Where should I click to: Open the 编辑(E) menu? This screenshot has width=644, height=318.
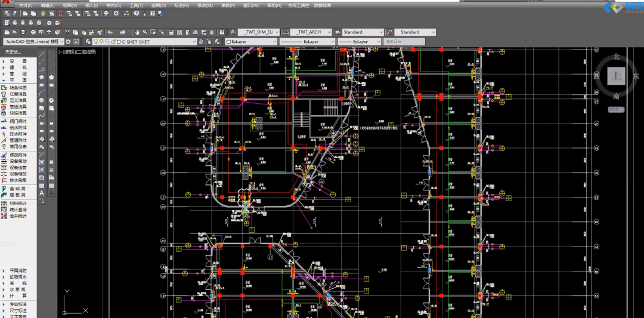48,6
